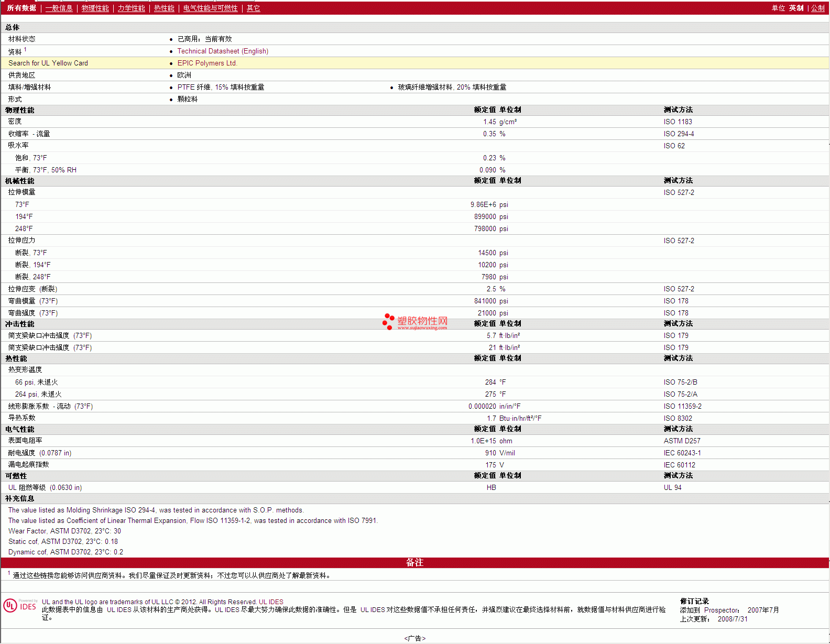Click the ISO 1183 test method

coord(678,122)
